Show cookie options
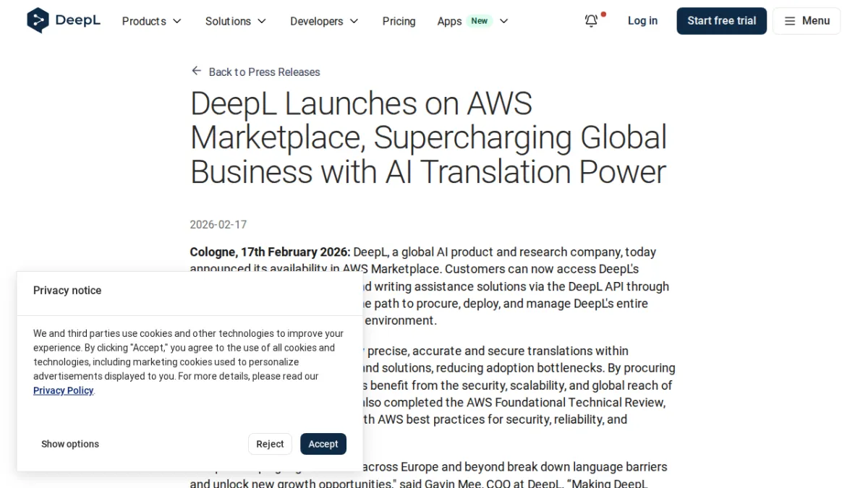 tap(70, 444)
